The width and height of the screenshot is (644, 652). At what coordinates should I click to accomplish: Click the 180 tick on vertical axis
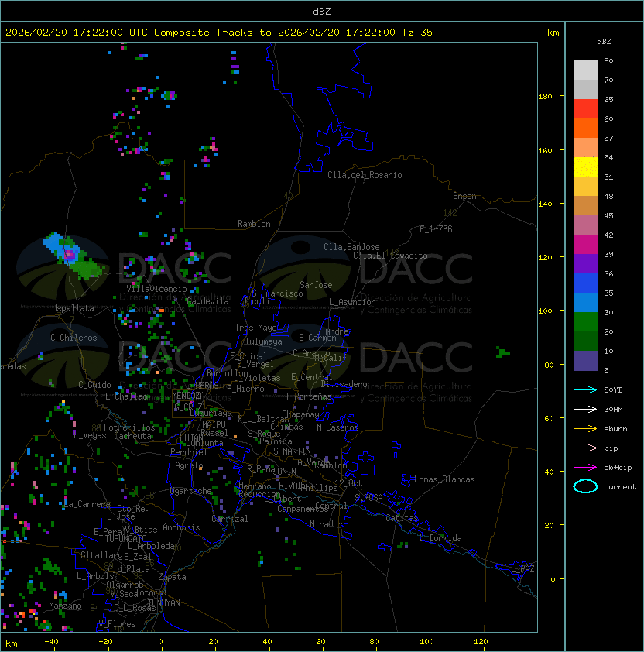tap(545, 96)
